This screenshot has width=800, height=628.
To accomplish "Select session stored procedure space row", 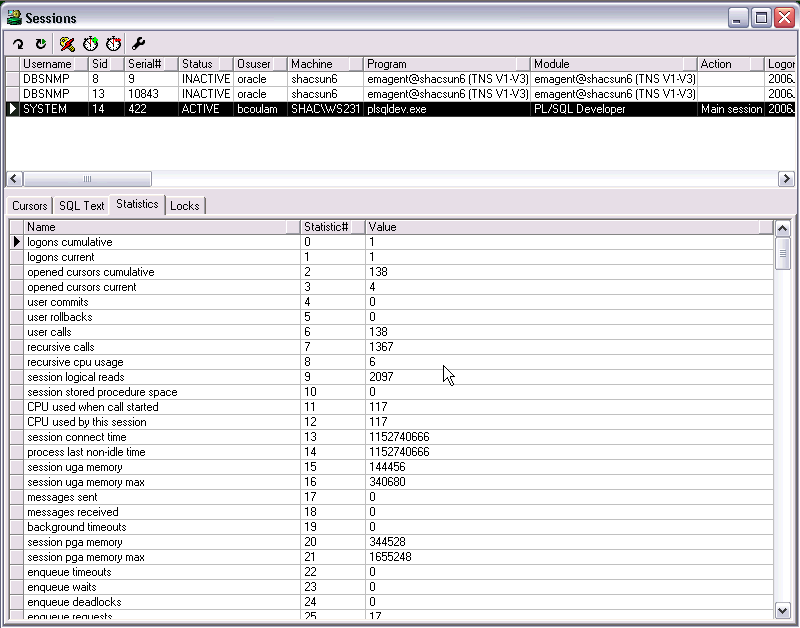I will click(391, 392).
